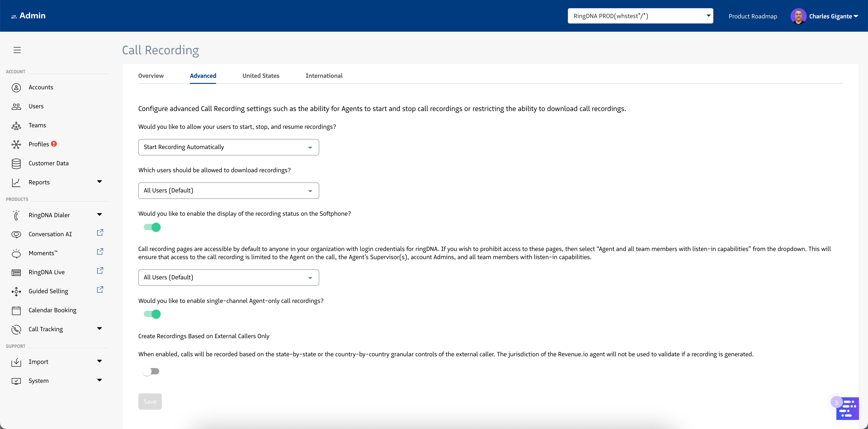
Task: Open the Accounts sidebar icon
Action: pos(16,87)
